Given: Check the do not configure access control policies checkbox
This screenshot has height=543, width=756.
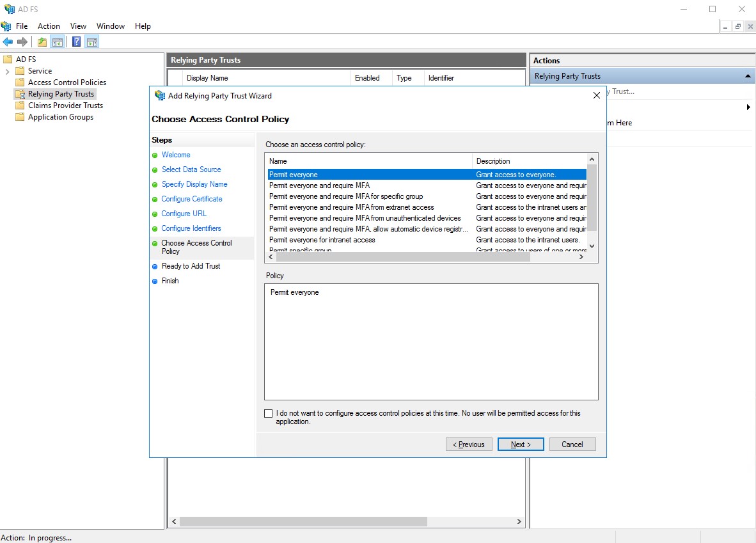Looking at the screenshot, I should (x=268, y=413).
